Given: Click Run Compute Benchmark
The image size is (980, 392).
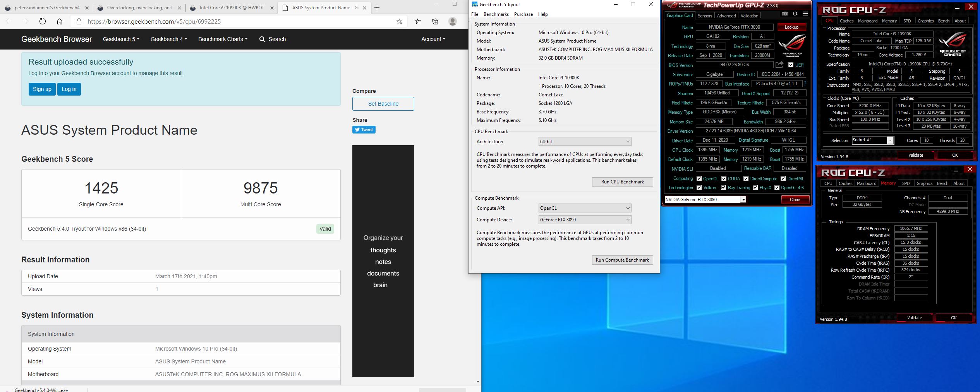Looking at the screenshot, I should point(622,260).
